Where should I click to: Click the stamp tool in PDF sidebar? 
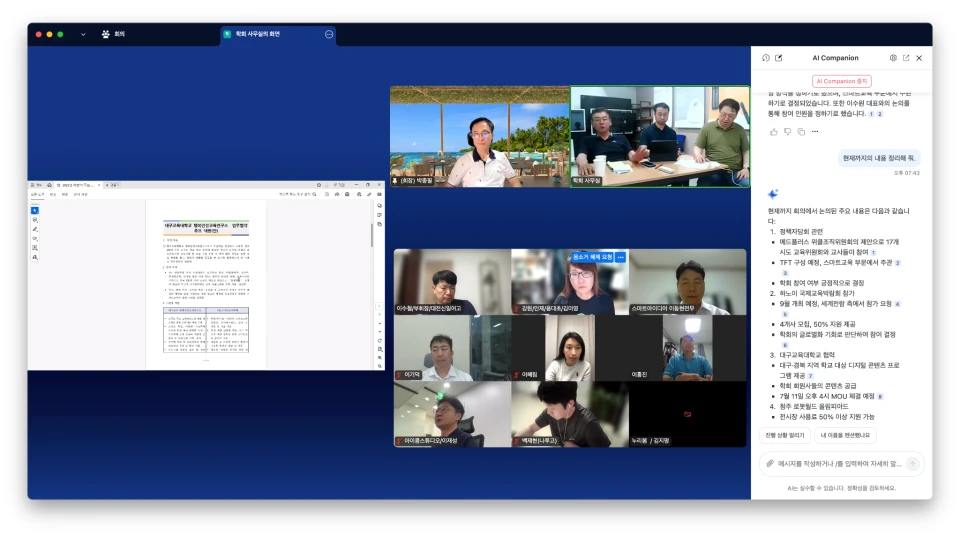tap(35, 257)
